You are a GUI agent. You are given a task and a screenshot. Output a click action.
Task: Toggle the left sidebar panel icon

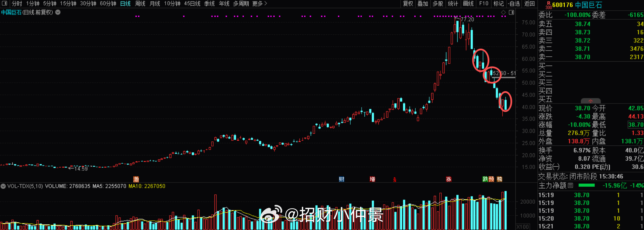(4, 3)
